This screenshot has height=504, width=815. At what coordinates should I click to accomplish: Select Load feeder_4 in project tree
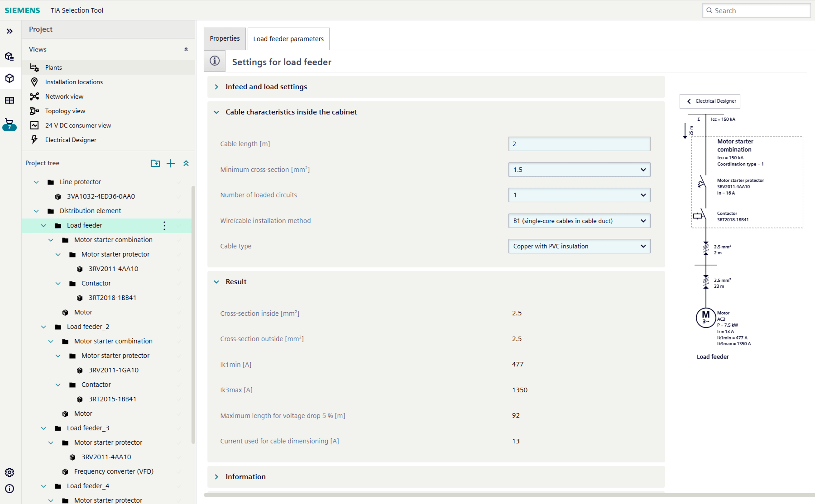[88, 486]
